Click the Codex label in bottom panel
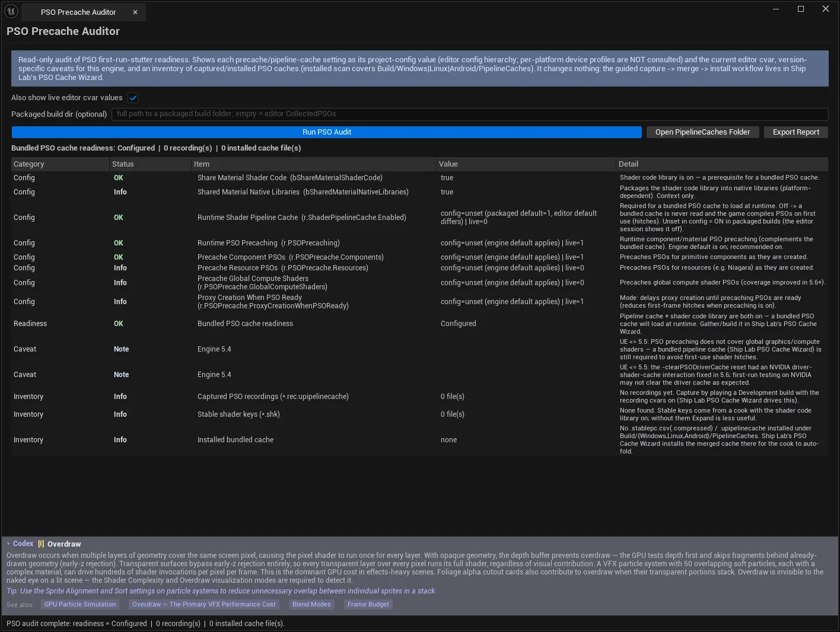This screenshot has width=840, height=632. 23,544
